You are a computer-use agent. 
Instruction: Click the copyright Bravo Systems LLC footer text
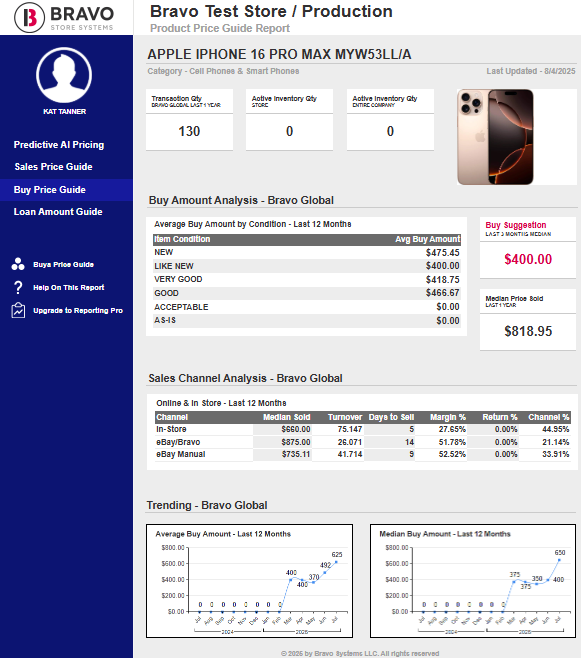pos(360,653)
